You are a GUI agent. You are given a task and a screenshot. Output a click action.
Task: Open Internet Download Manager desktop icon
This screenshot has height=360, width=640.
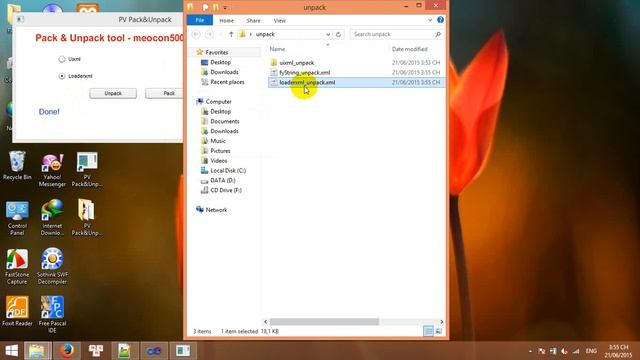52,218
